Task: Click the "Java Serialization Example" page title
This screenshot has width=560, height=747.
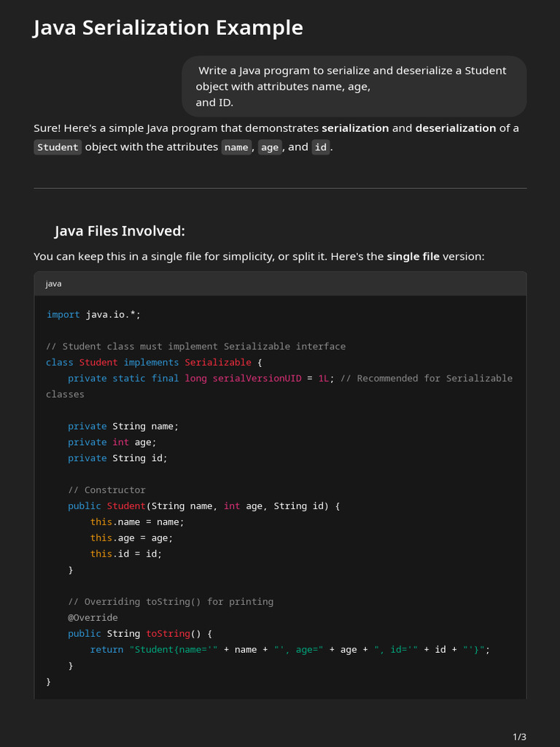Action: [x=168, y=28]
